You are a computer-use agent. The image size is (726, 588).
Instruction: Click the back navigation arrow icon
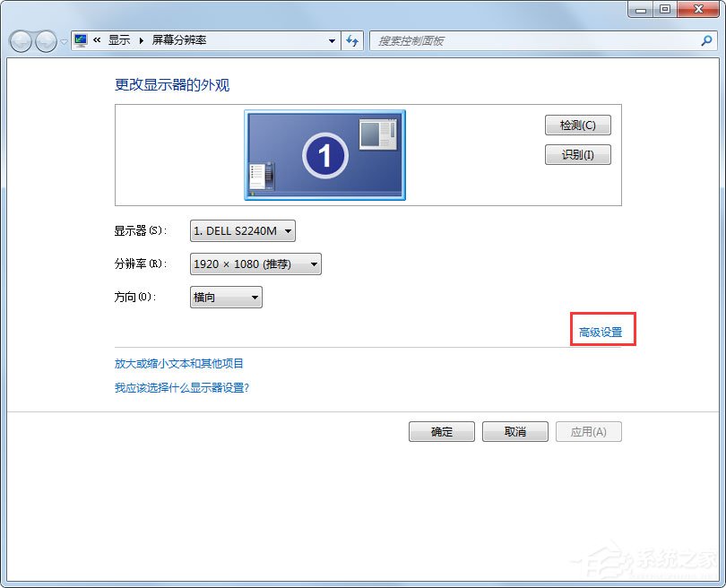coord(20,40)
